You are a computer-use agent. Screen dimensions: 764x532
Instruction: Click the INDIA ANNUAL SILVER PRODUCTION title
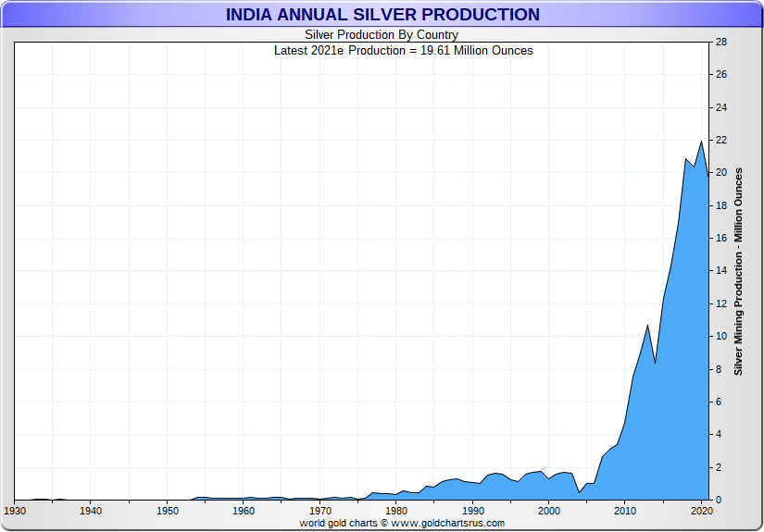(x=382, y=15)
